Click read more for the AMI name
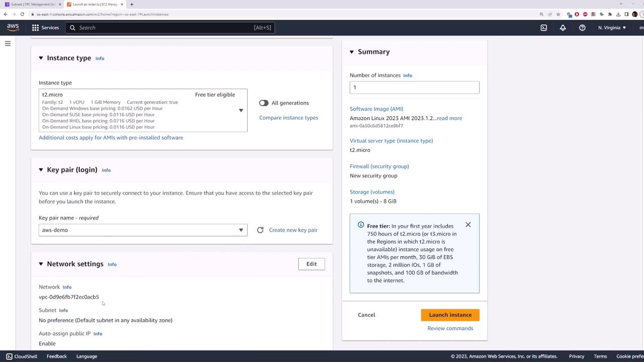 click(449, 118)
